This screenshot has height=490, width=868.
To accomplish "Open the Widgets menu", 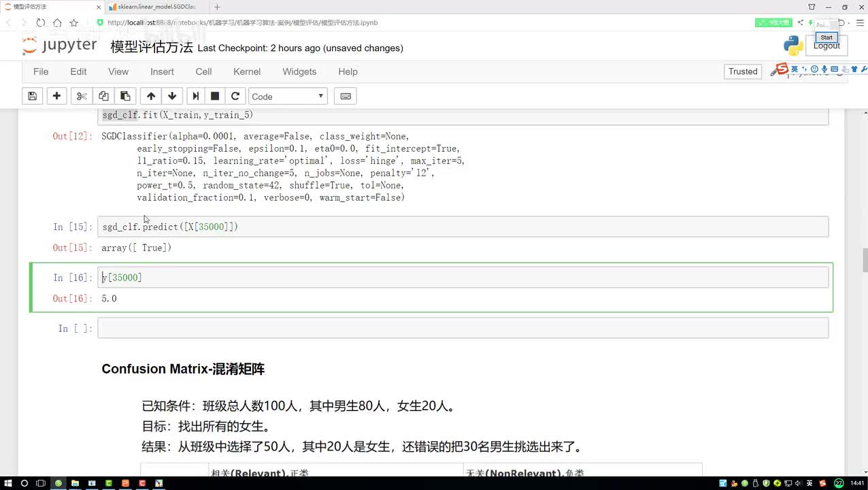I will [x=299, y=71].
